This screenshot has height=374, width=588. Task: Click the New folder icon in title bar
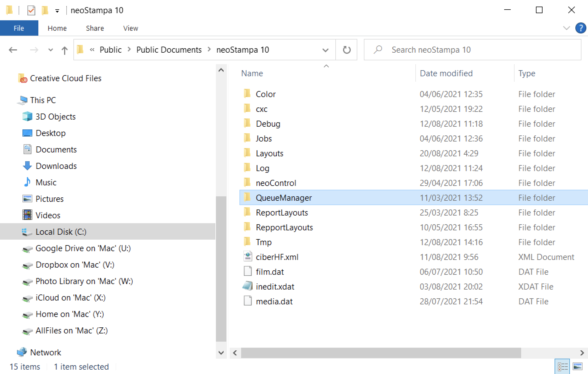point(45,10)
